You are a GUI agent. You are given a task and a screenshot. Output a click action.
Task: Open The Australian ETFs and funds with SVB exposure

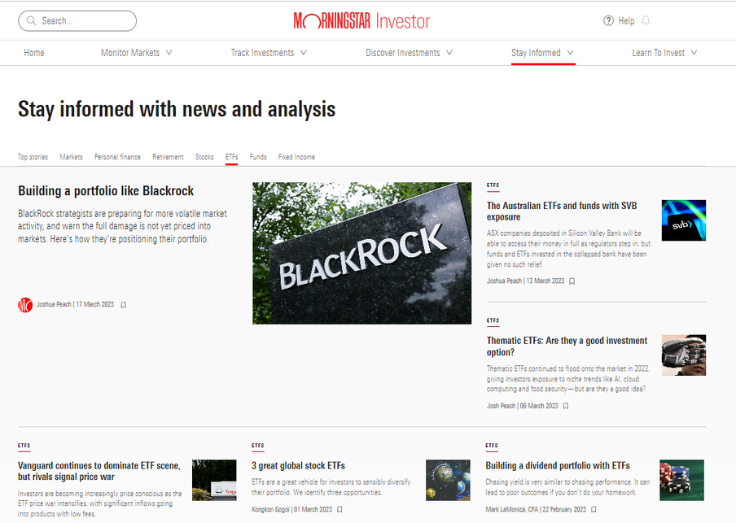pyautogui.click(x=562, y=211)
